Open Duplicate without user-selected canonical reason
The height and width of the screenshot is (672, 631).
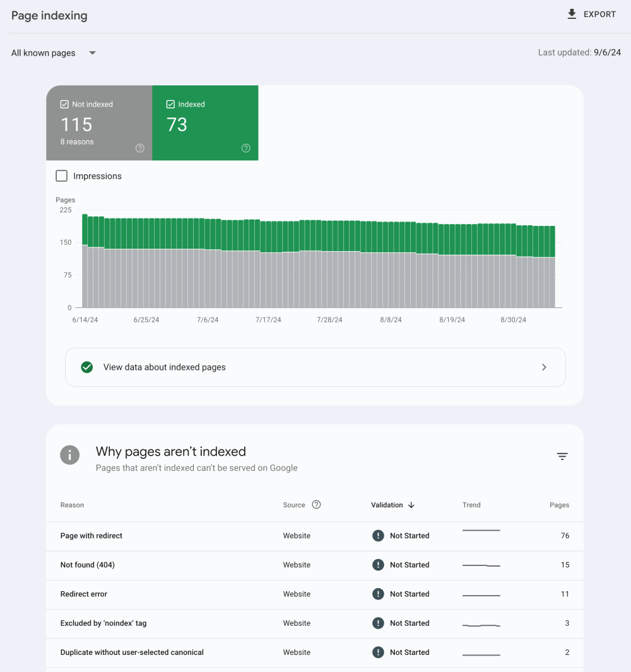click(132, 652)
